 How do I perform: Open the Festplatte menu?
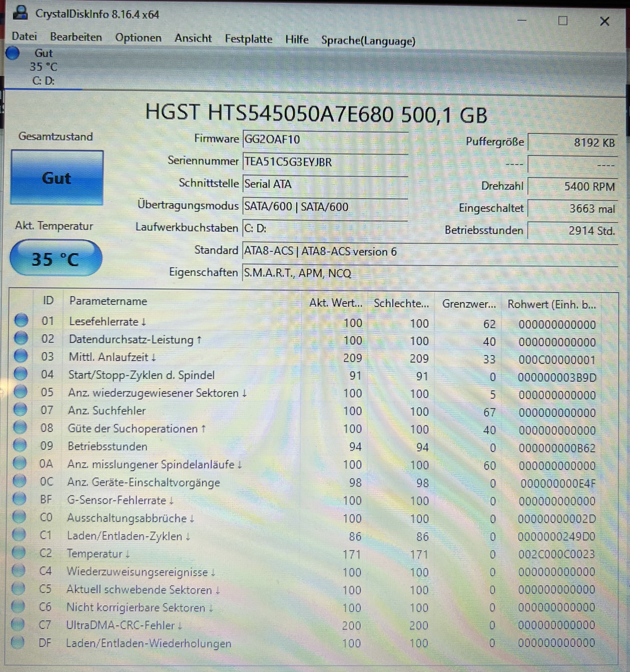click(248, 39)
